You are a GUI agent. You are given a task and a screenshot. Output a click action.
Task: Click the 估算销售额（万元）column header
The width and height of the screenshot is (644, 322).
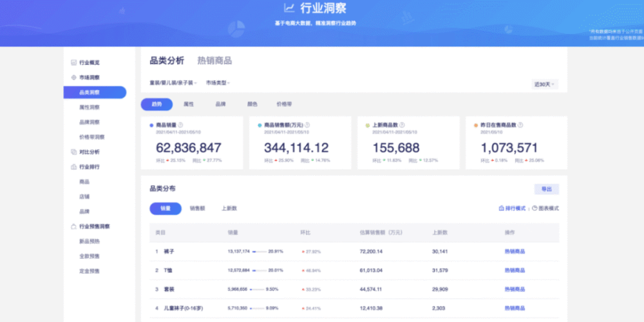pos(381,233)
